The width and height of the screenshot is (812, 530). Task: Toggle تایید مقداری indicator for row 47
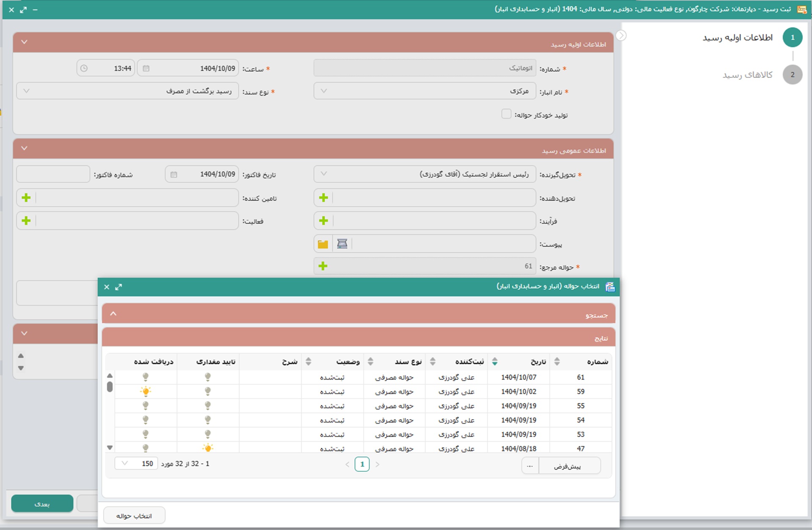pyautogui.click(x=208, y=448)
